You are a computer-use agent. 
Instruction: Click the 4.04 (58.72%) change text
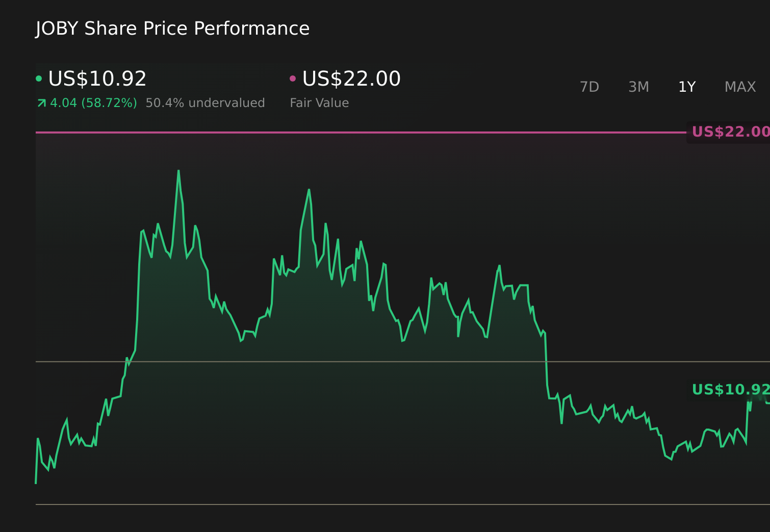93,103
